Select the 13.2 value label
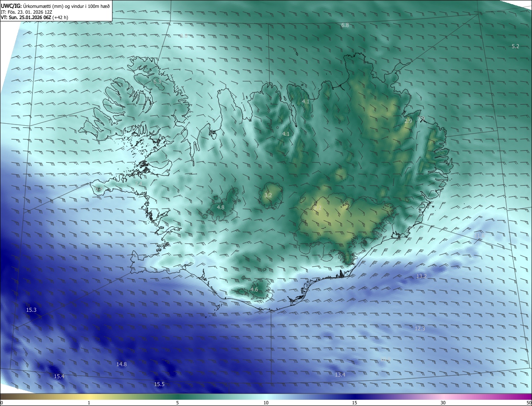 (x=421, y=276)
